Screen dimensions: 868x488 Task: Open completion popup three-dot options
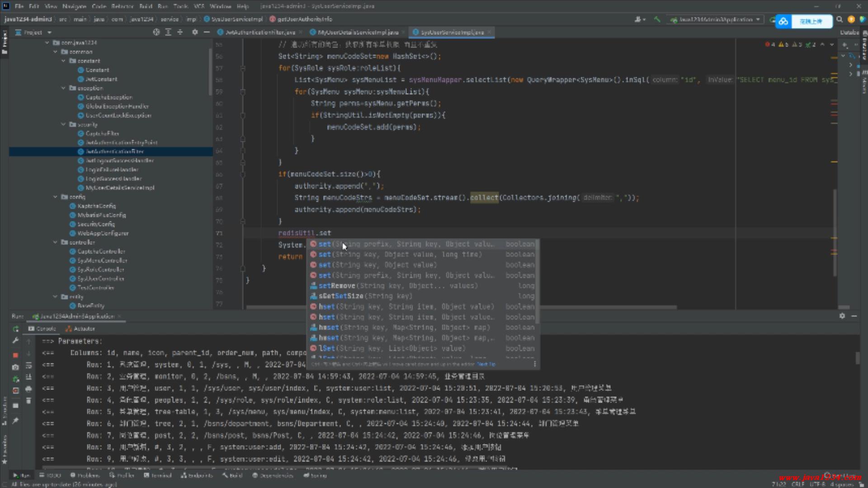click(534, 364)
